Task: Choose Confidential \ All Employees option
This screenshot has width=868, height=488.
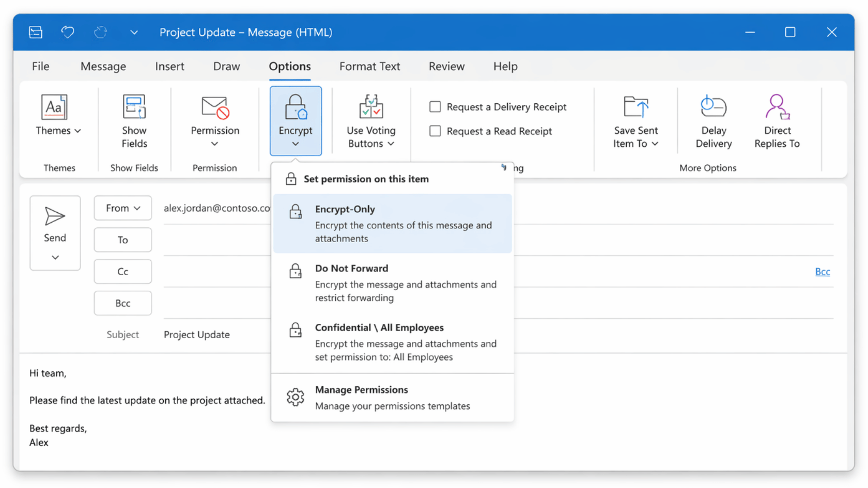Action: [x=393, y=342]
